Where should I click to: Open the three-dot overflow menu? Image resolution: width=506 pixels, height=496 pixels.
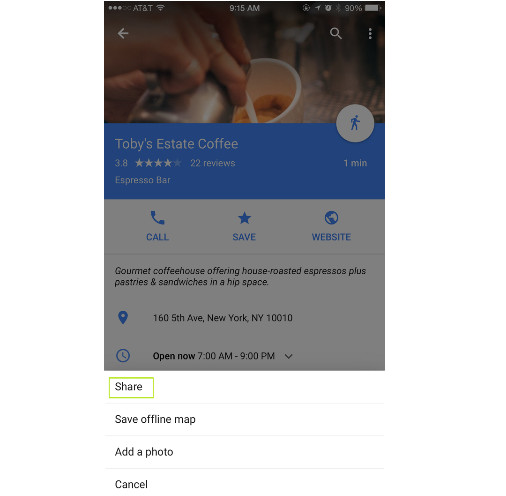[370, 33]
